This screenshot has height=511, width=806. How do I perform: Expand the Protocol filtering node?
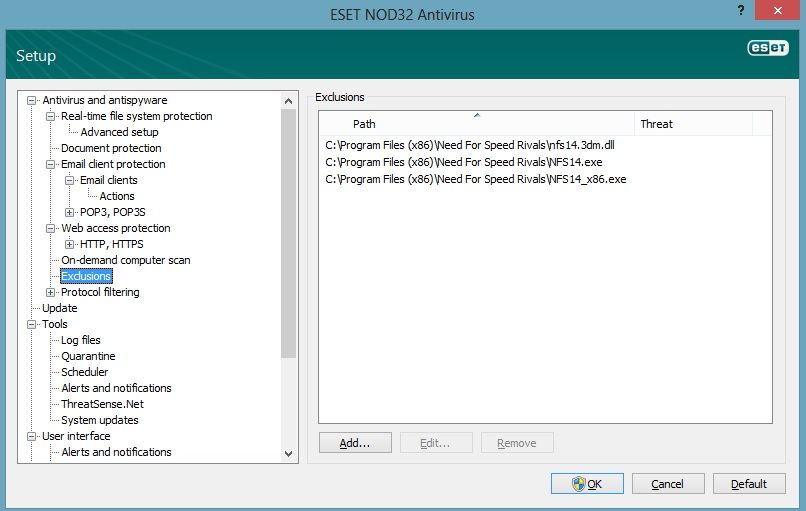(x=50, y=293)
